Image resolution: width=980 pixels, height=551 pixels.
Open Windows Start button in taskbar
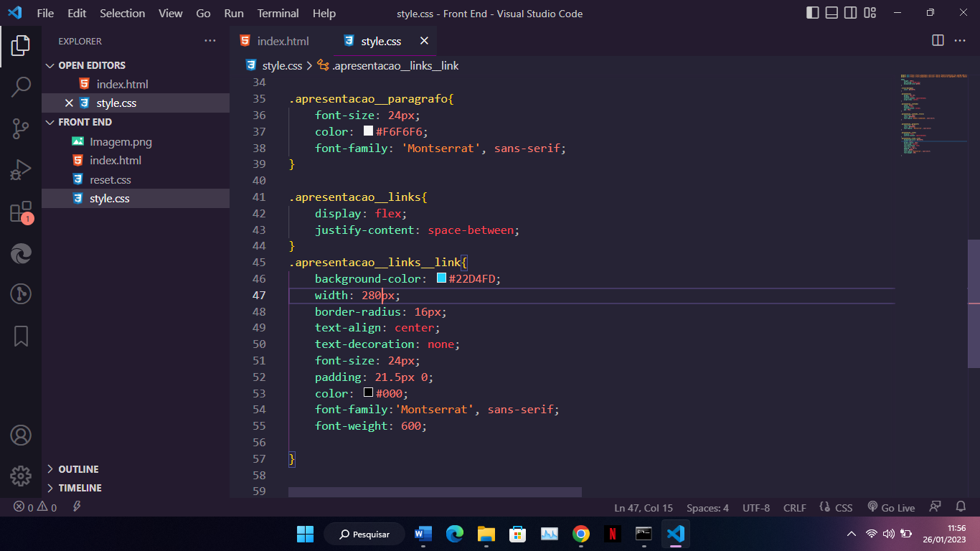click(306, 534)
